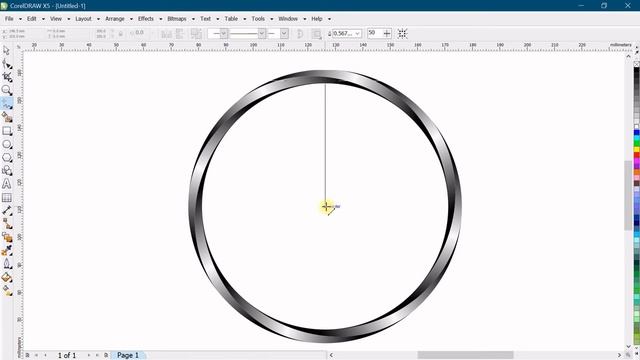Screen dimensions: 640x360
Task: Apply the red palette swatch
Action: [x=636, y=156]
